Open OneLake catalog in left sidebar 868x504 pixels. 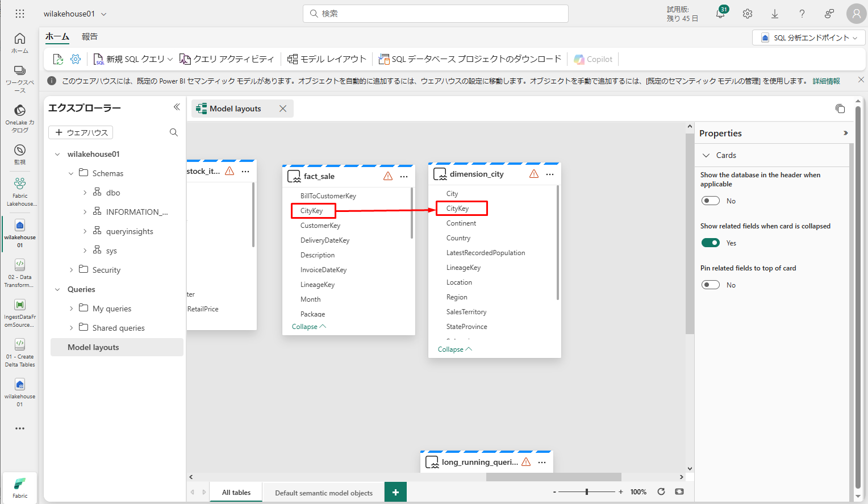(x=20, y=118)
